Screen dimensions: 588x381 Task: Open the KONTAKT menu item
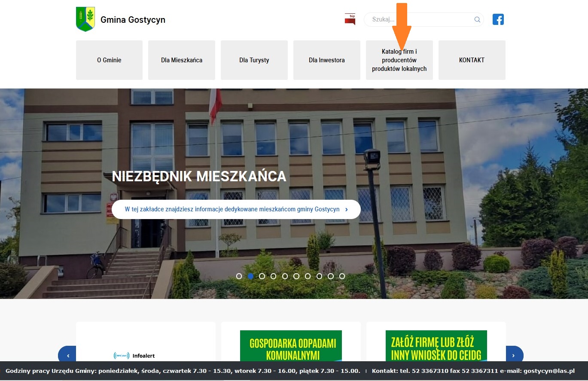pos(472,60)
